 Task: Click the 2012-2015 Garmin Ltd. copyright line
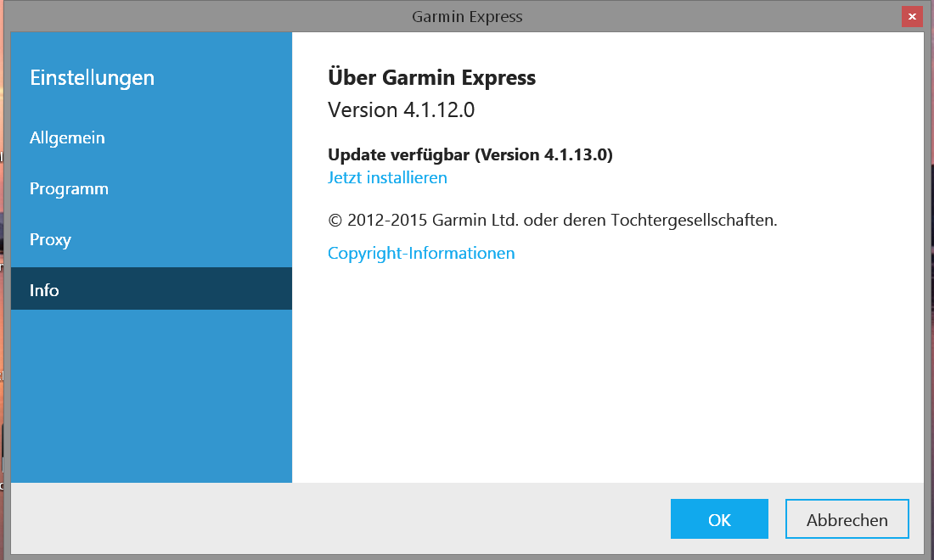pos(552,220)
